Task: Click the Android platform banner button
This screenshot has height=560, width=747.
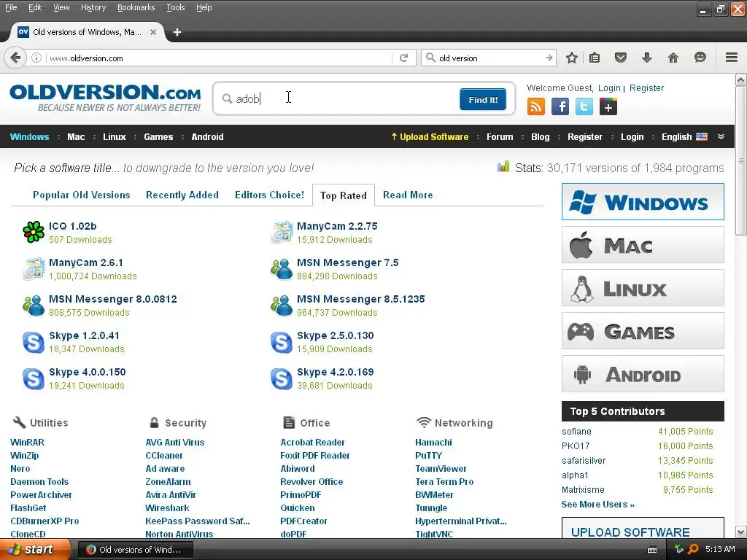Action: [x=643, y=374]
